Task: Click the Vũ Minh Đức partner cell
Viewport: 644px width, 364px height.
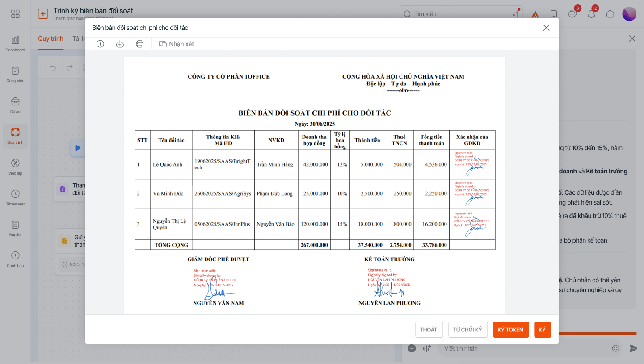Action: pos(171,193)
